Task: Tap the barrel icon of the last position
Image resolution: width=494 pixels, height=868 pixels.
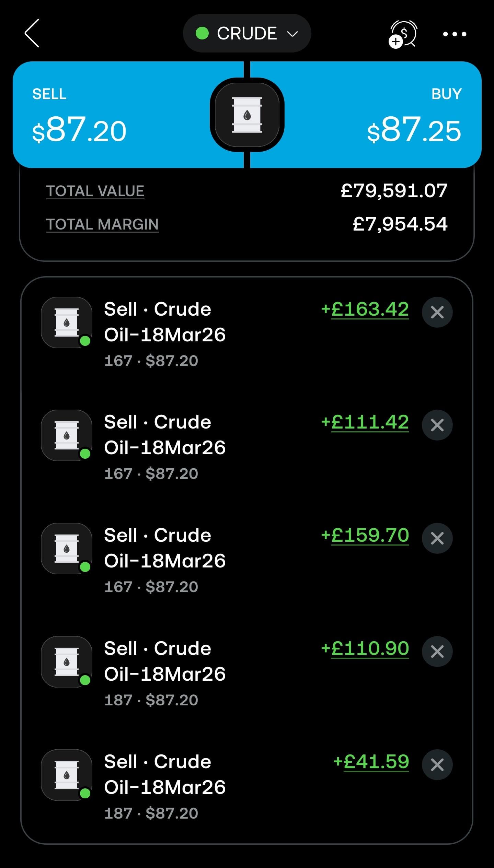Action: [67, 775]
